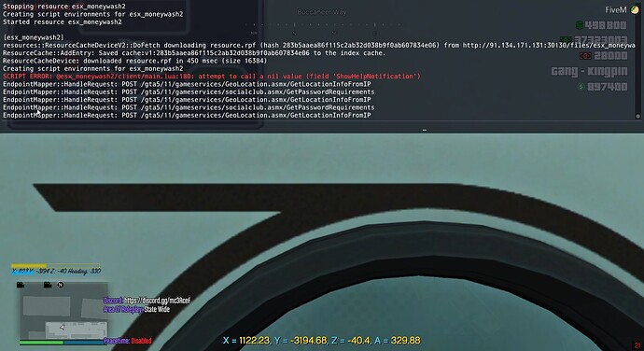This screenshot has width=644, height=351.
Task: Click the FiveM snail logo icon
Action: (635, 10)
